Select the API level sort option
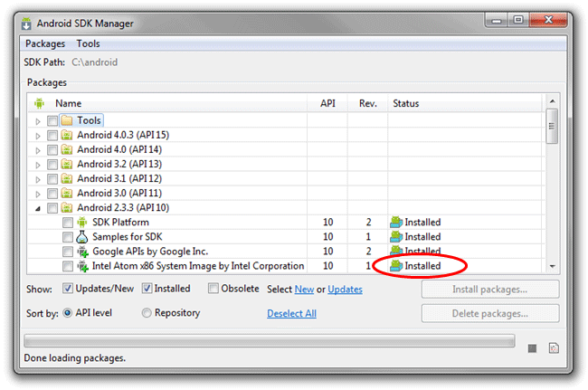Viewport: 588px width, 390px height. pyautogui.click(x=68, y=313)
